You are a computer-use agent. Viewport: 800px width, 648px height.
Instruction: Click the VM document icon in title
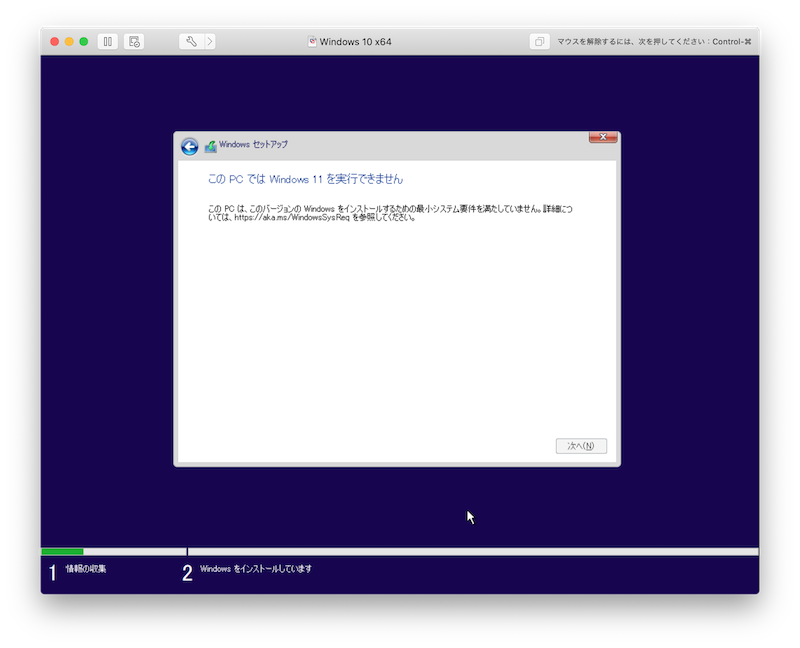coord(312,41)
